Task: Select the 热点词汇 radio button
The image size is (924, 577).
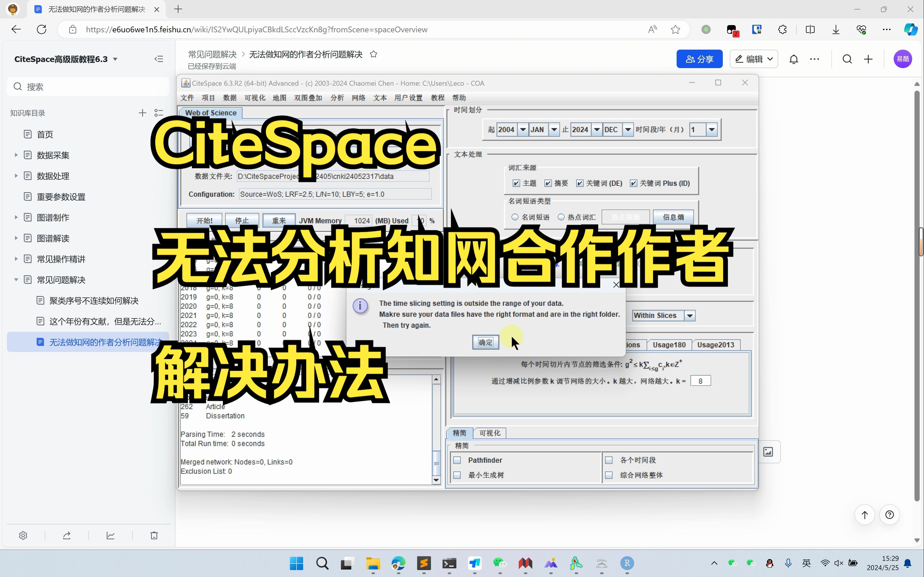Action: pos(561,217)
